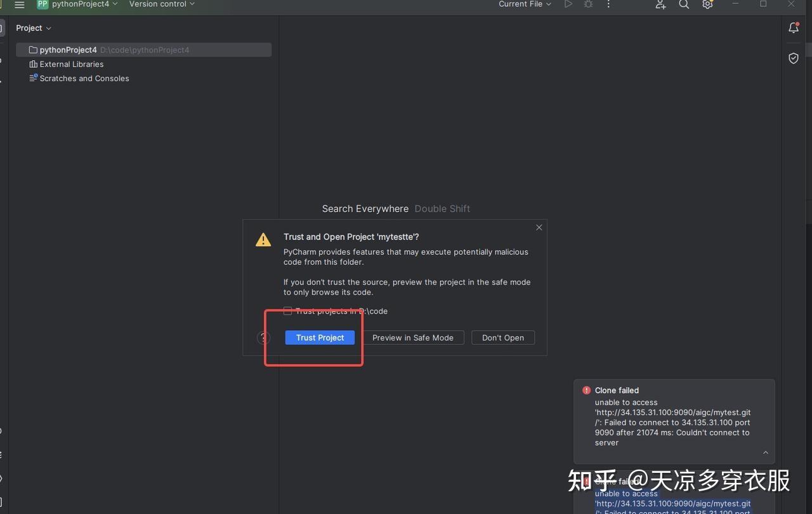Open Search Everywhere with the magnifier icon
812x514 pixels.
coord(683,4)
